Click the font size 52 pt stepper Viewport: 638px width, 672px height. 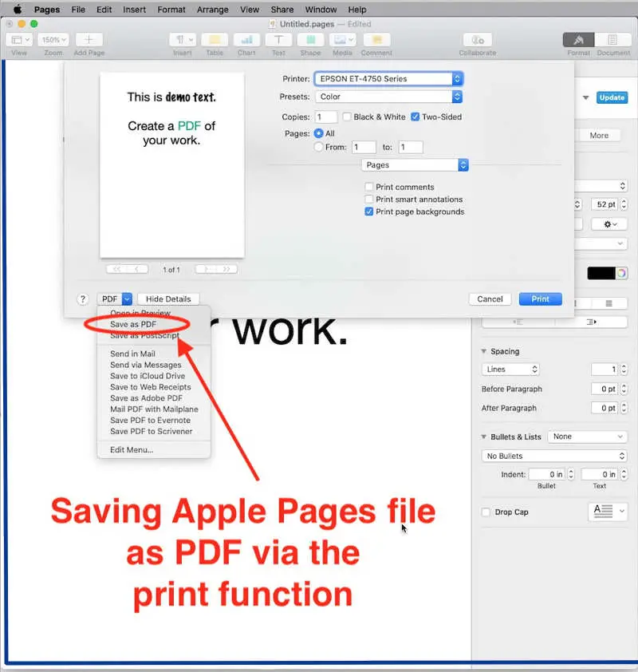624,204
